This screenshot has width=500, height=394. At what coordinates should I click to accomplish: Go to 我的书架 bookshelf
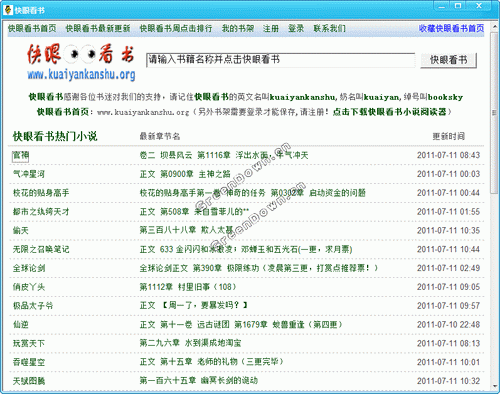[238, 28]
